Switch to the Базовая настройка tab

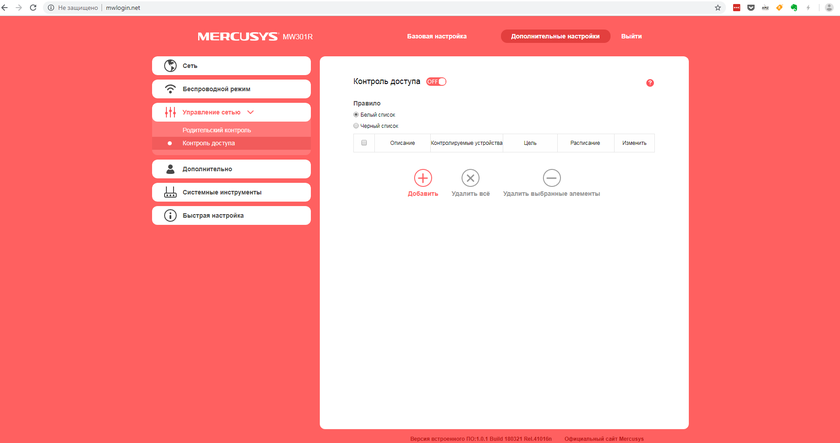click(x=437, y=36)
